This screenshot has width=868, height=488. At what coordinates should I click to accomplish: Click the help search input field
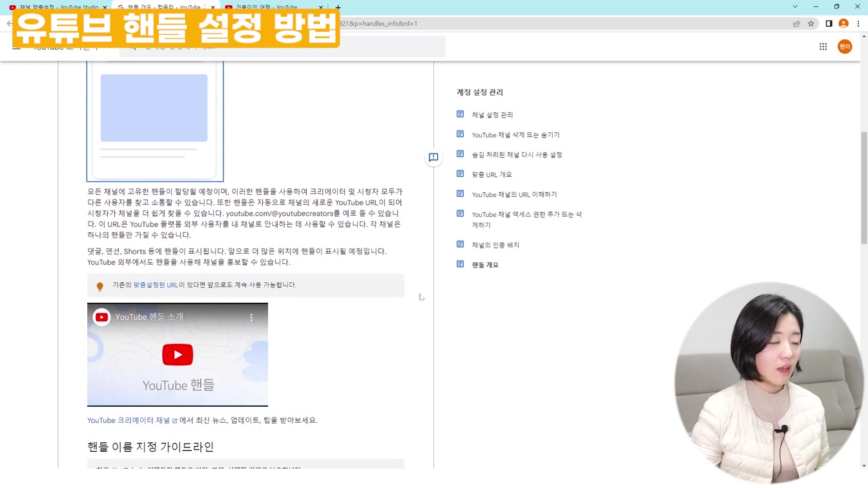(282, 46)
